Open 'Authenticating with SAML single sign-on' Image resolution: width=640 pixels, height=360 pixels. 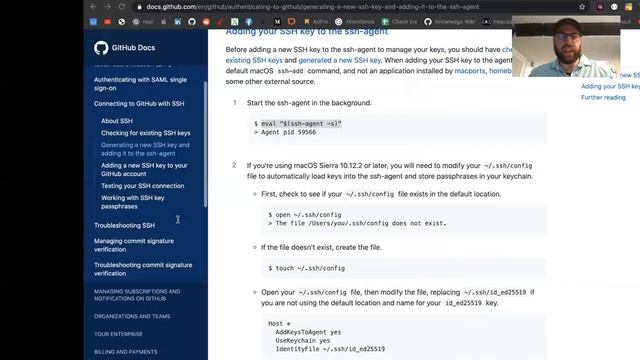[140, 84]
